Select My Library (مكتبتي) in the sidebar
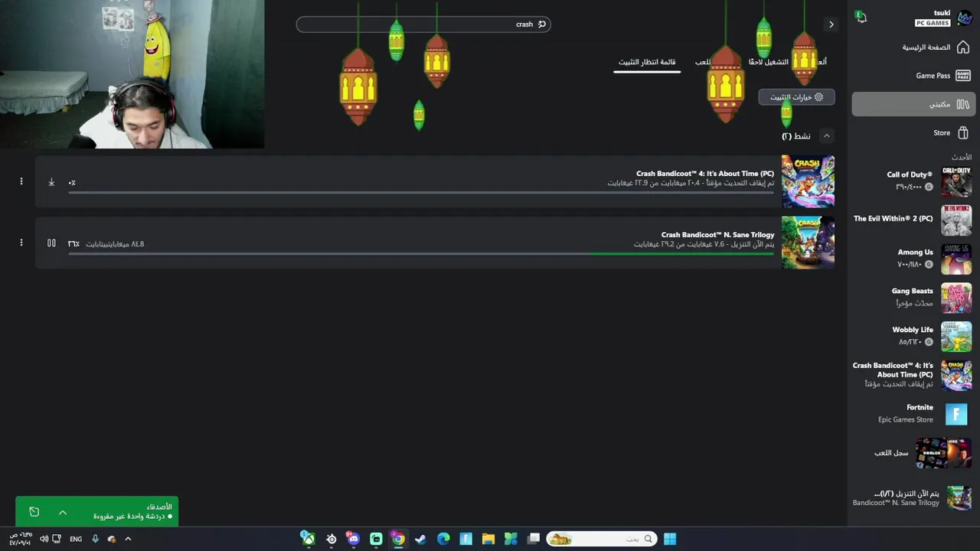Viewport: 980px width, 551px height. [913, 104]
